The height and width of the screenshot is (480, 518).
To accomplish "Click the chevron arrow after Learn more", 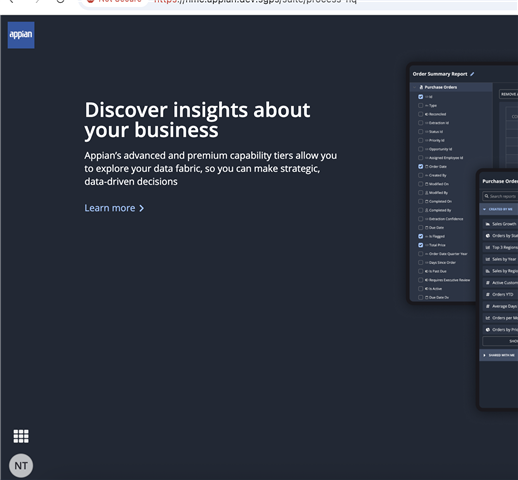I will pos(142,208).
